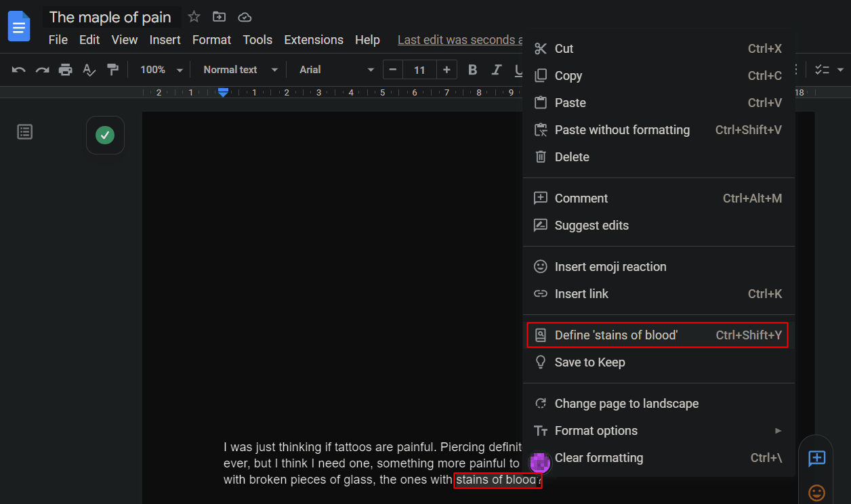Click the green checkmark status button
The width and height of the screenshot is (851, 504).
coord(105,135)
